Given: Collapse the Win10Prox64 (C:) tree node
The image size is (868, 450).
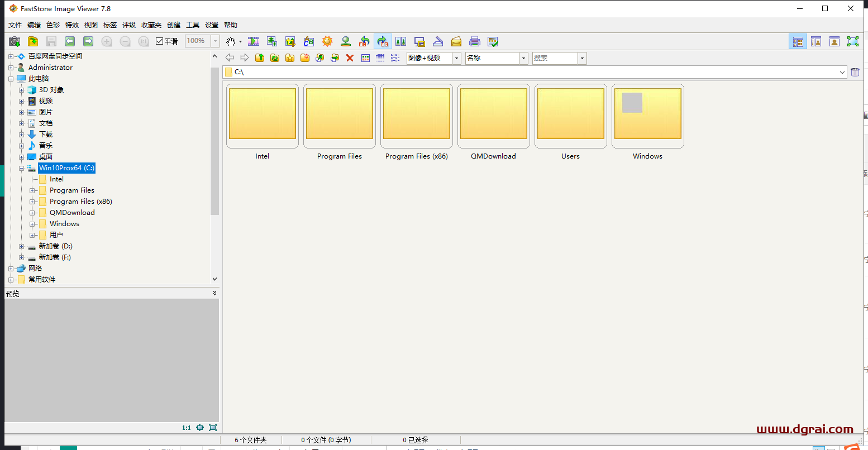Looking at the screenshot, I should (x=22, y=168).
